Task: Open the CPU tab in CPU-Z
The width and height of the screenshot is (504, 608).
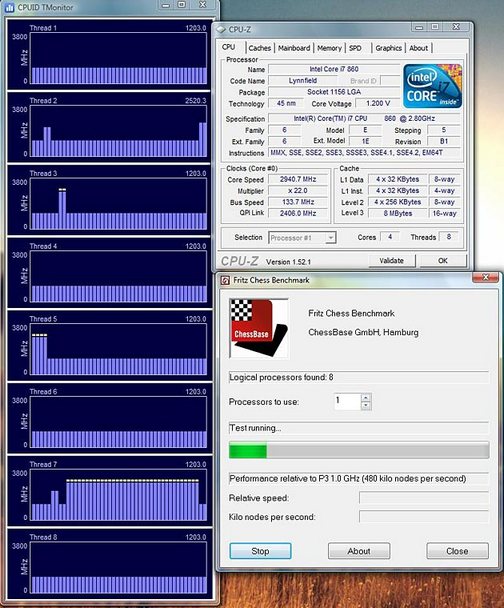Action: pos(229,47)
